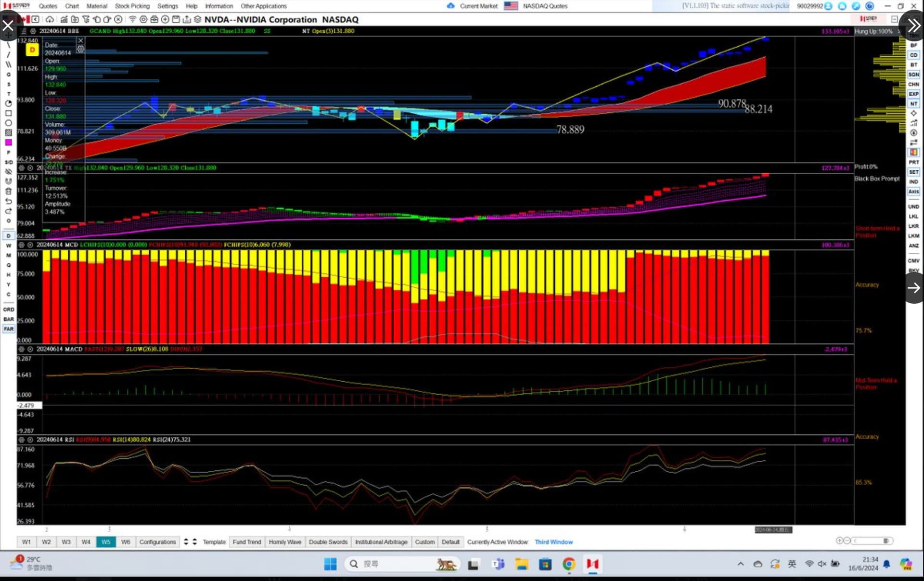Open the Chart menu

pyautogui.click(x=72, y=6)
